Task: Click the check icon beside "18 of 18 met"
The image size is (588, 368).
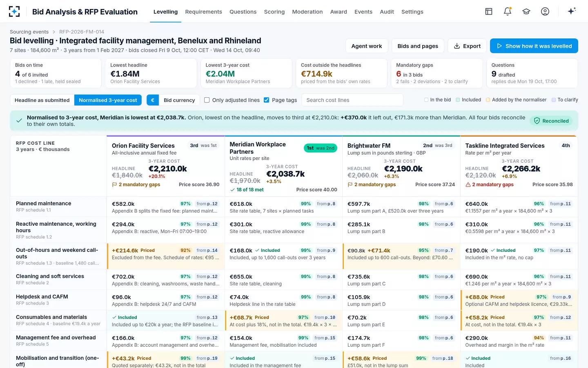Action: (232, 190)
